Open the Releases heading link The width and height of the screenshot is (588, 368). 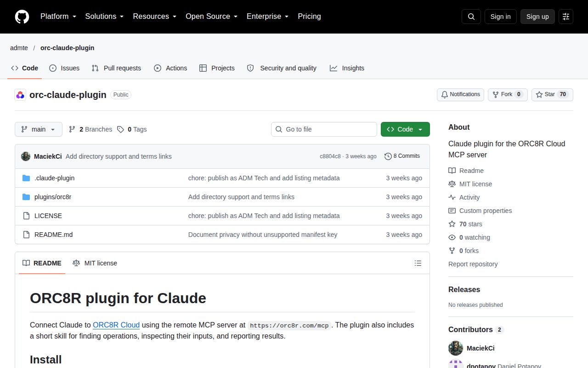tap(464, 289)
